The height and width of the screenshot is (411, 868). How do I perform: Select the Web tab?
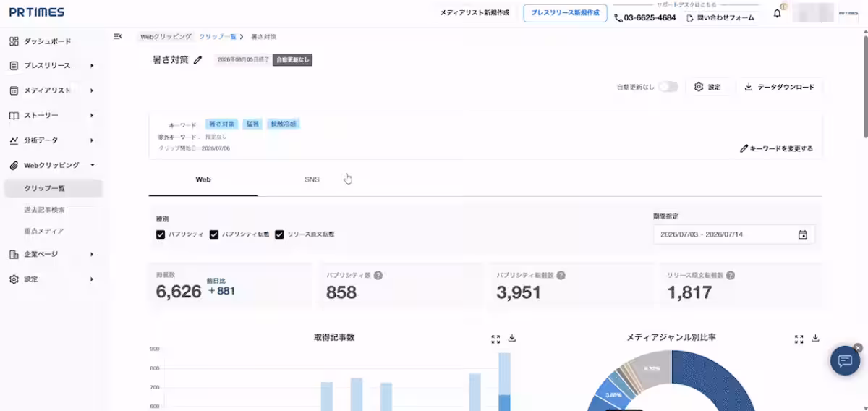click(203, 179)
